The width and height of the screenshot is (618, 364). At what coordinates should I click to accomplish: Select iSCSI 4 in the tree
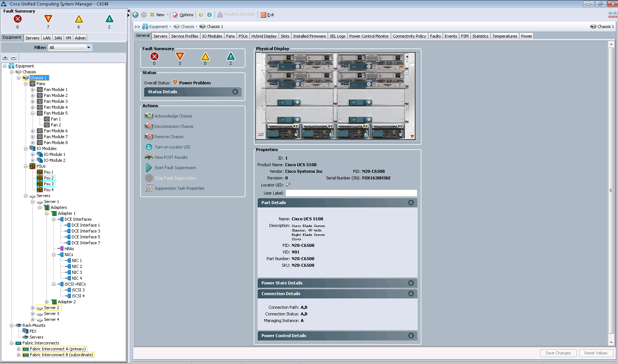click(78, 296)
